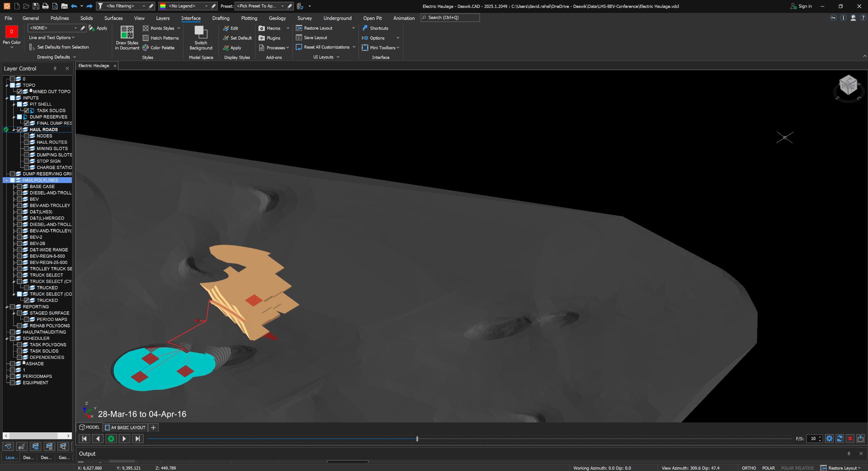This screenshot has width=868, height=471.
Task: Enable the BASE CASE layer checkbox
Action: click(19, 186)
